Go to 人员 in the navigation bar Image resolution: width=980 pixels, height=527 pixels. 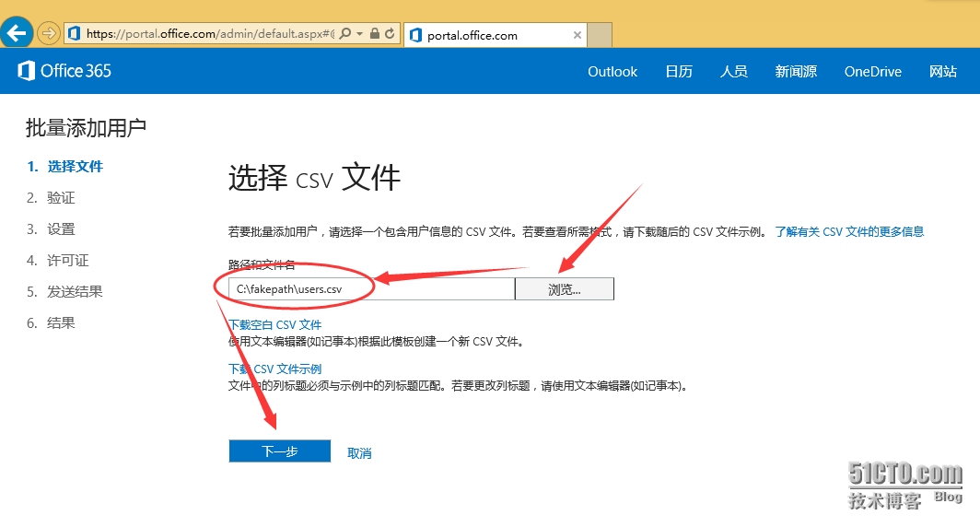(734, 72)
